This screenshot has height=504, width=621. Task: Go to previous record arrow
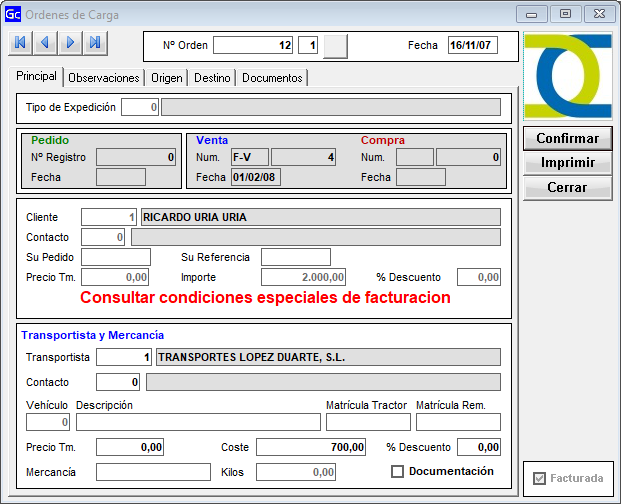[x=45, y=43]
